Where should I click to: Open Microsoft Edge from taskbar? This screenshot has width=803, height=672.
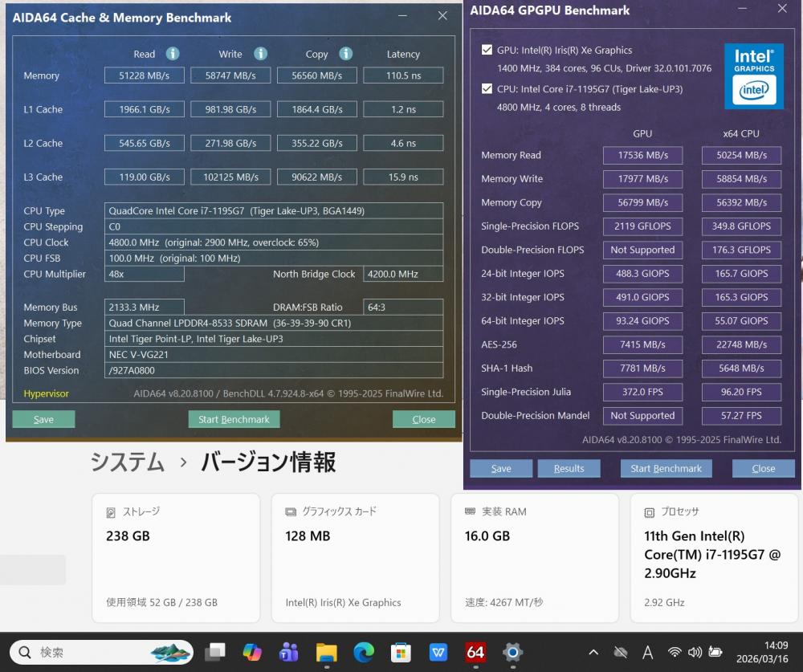point(364,652)
